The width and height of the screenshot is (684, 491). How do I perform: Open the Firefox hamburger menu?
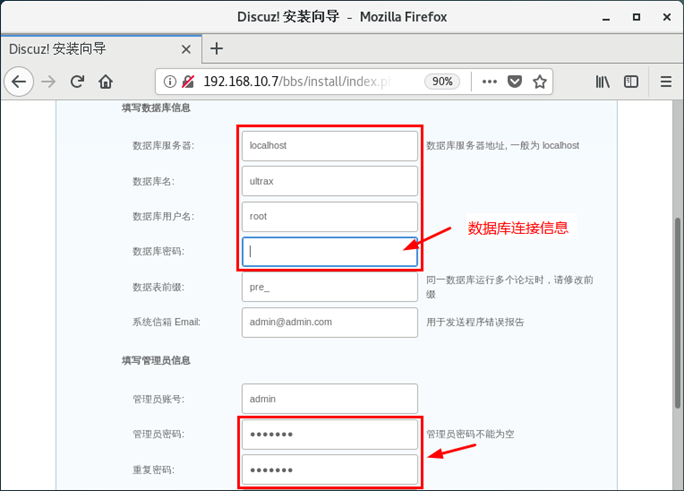tap(666, 82)
